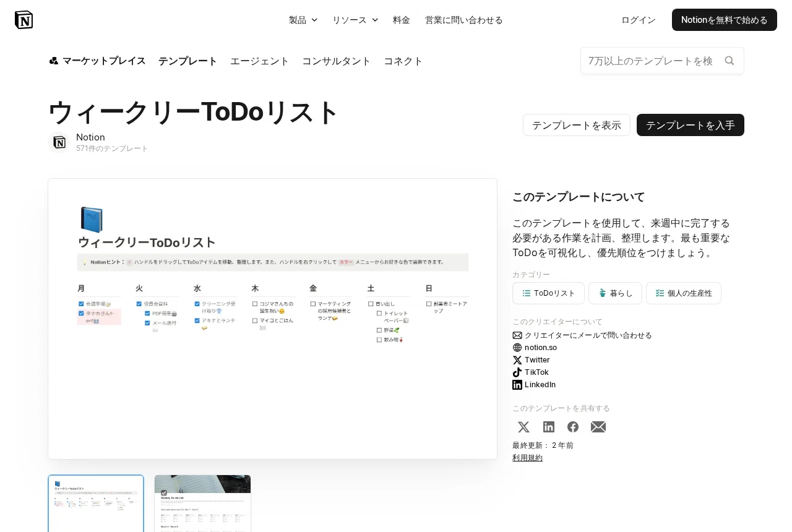Open クリエイターにメールで問い合わせる link
This screenshot has width=792, height=532.
tap(588, 335)
